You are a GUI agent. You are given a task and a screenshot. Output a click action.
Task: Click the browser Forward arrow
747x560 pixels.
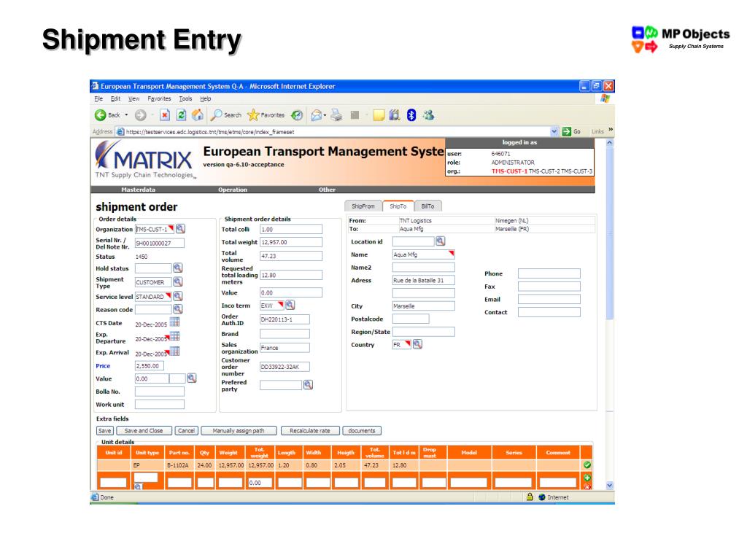(140, 115)
